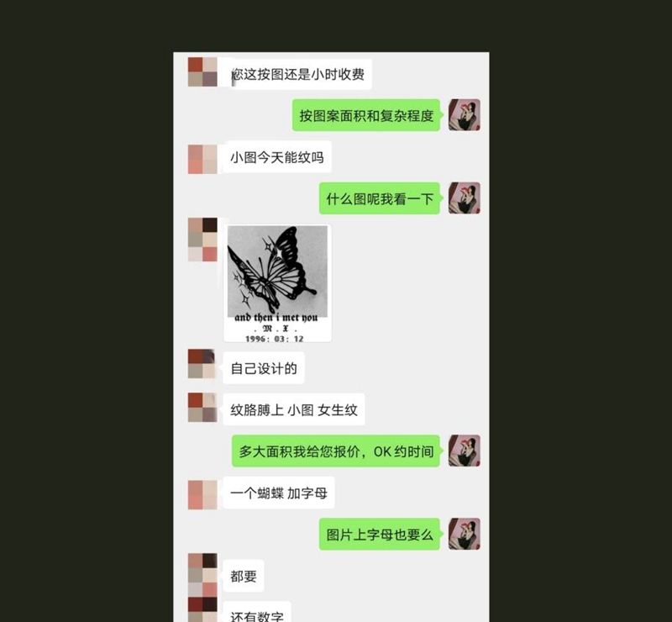Image resolution: width=672 pixels, height=622 pixels.
Task: Select the message '小图今天能纹吗'
Action: (277, 157)
